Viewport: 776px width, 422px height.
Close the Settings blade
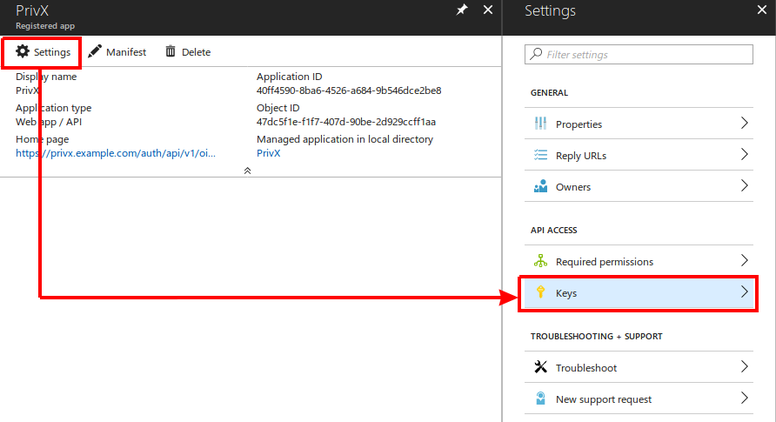tap(762, 10)
